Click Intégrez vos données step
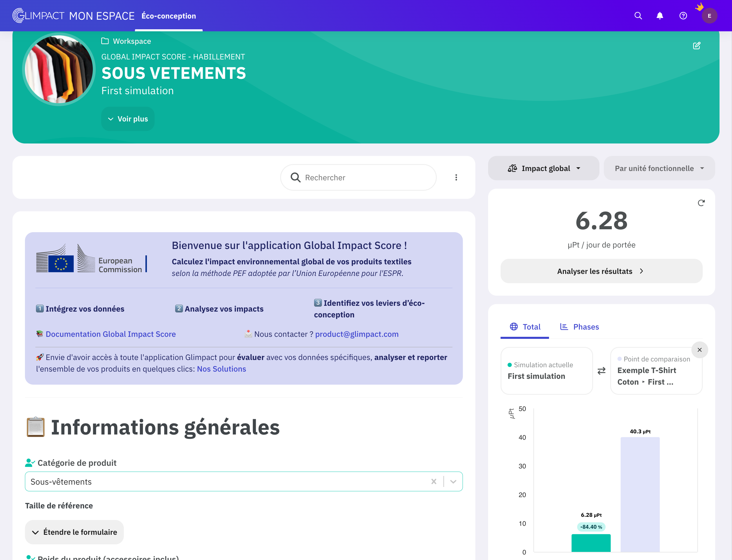The width and height of the screenshot is (732, 560). click(x=80, y=309)
